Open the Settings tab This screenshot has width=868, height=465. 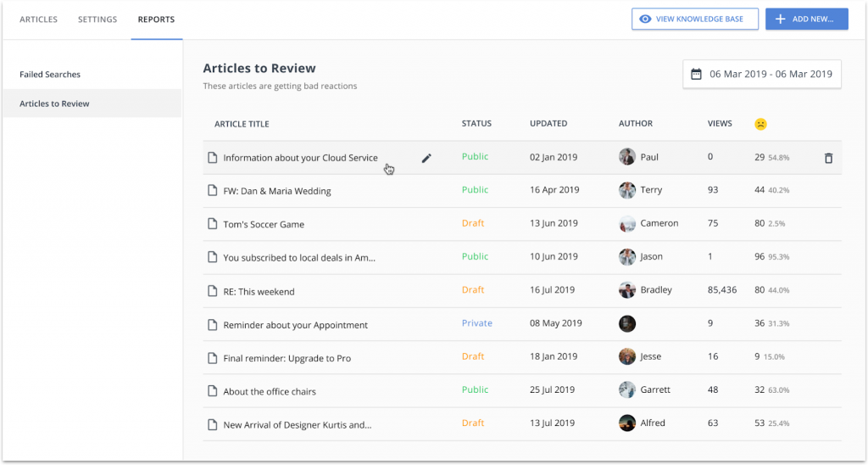click(97, 20)
